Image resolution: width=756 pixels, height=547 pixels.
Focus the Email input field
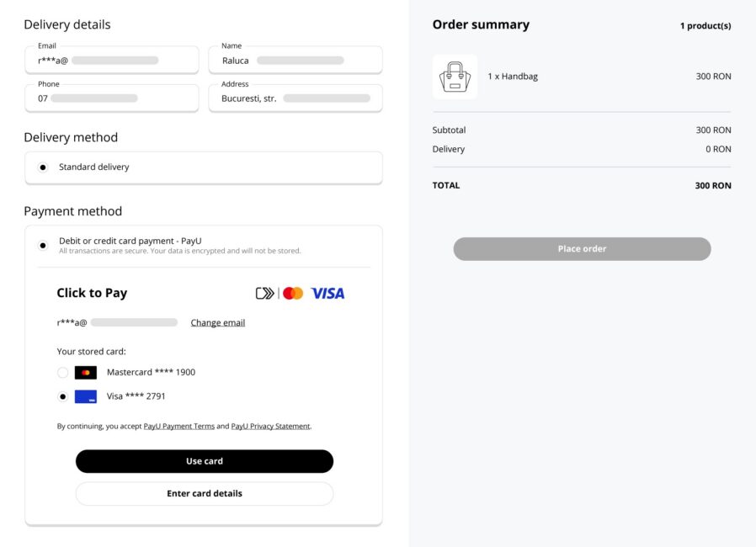point(112,61)
